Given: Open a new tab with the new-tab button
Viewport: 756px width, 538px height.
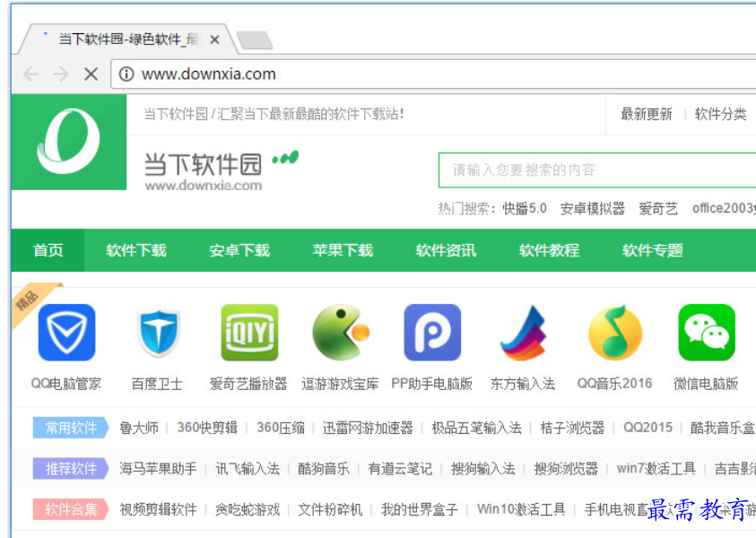Looking at the screenshot, I should click(255, 40).
